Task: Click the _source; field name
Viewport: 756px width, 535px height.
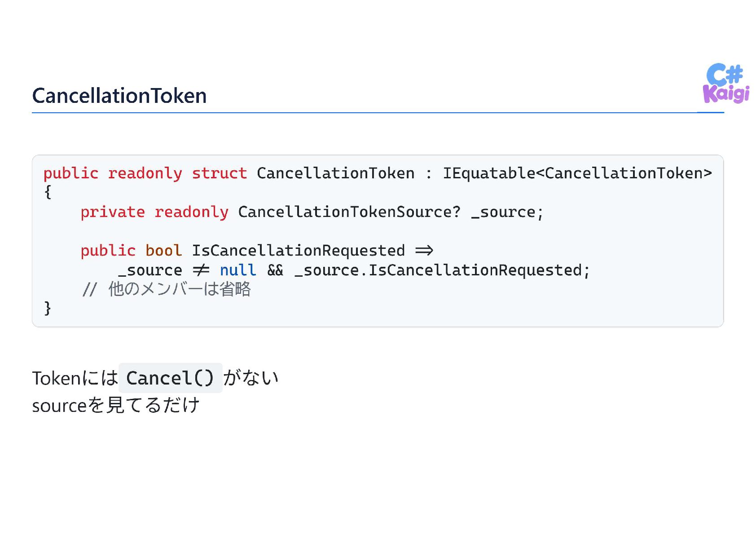Action: 507,212
